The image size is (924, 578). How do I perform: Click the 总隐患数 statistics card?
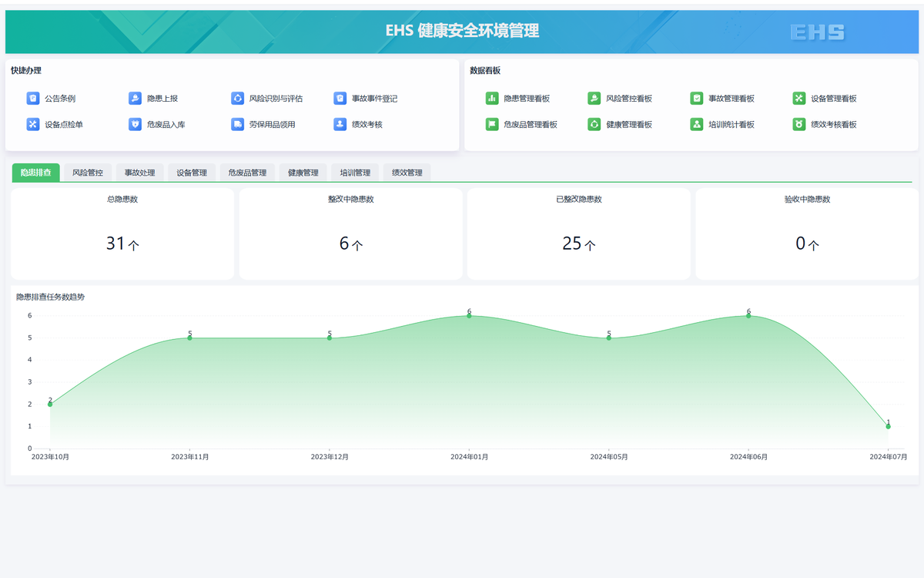point(122,234)
